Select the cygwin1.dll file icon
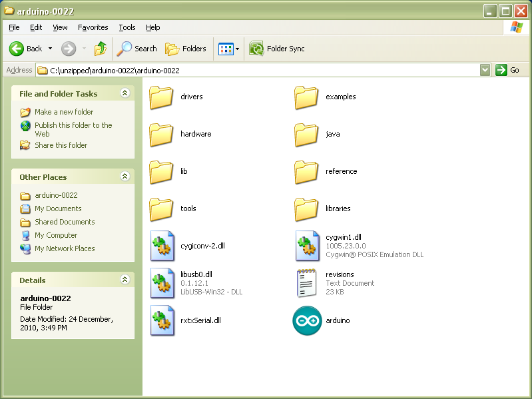 [307, 246]
